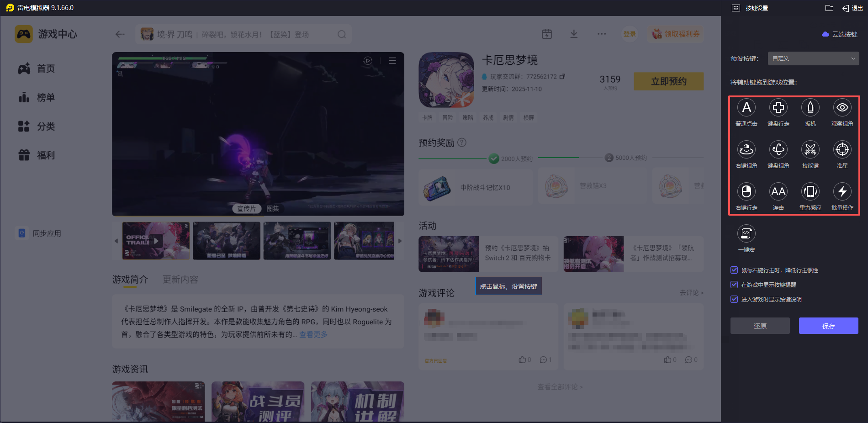Click the 冒险 genre tag
This screenshot has height=423, width=868.
(x=448, y=118)
